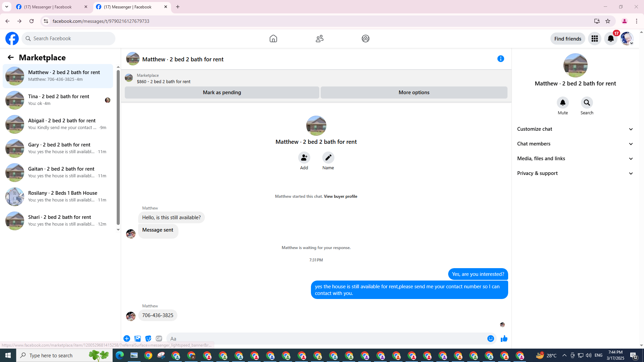Show hidden system tray icons
644x362 pixels.
click(564, 355)
